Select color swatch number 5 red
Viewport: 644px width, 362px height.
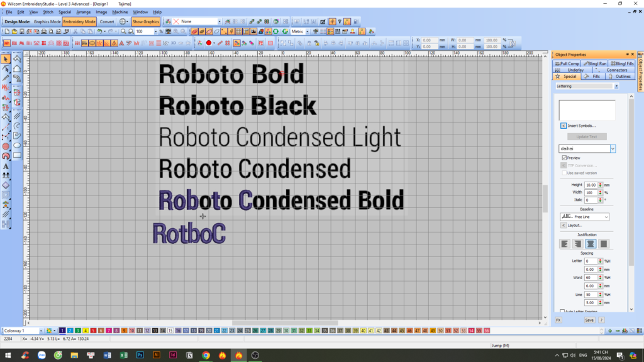click(93, 331)
